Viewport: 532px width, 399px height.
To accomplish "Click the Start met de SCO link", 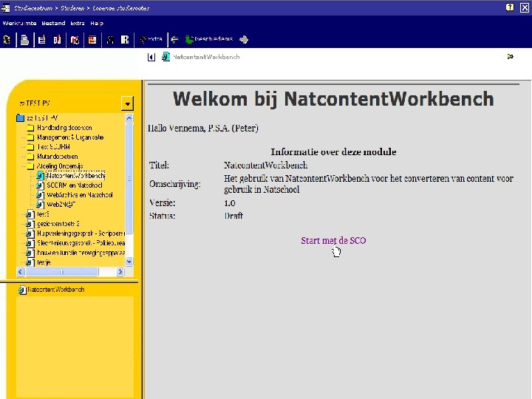I will tap(333, 240).
